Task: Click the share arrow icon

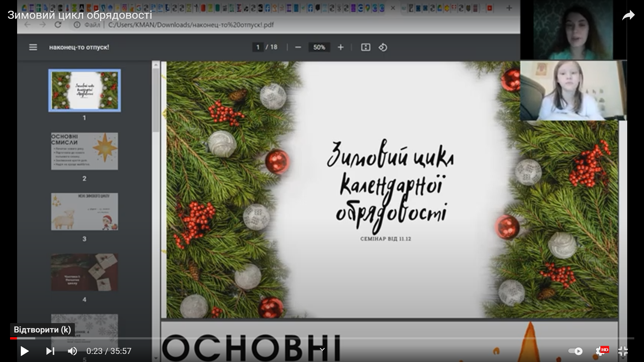Action: tap(628, 15)
